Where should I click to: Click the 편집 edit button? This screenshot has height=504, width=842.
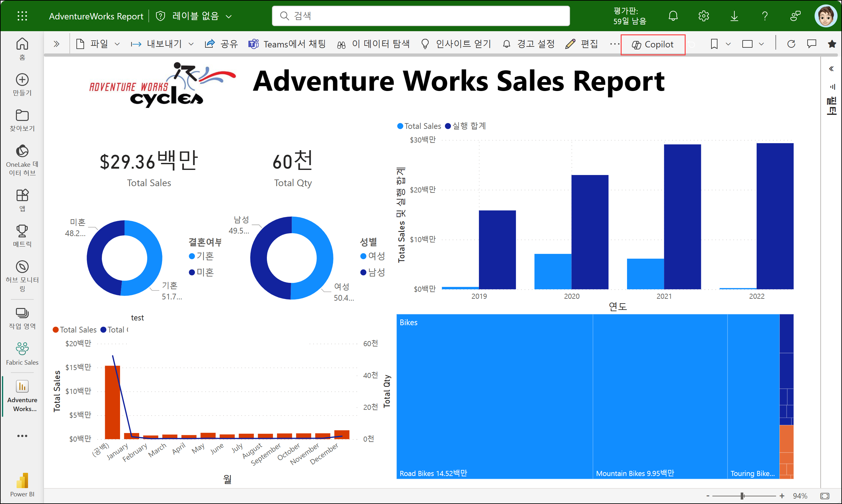582,44
